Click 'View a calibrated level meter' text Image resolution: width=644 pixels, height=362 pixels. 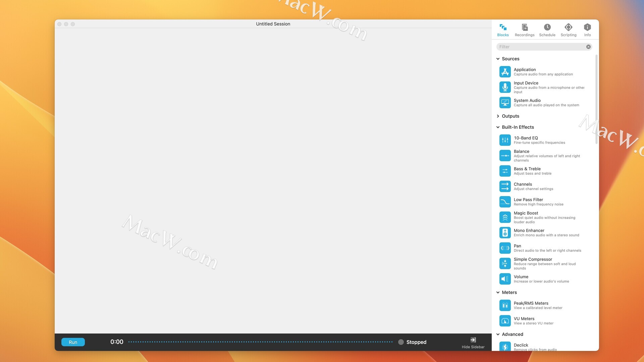tap(538, 308)
